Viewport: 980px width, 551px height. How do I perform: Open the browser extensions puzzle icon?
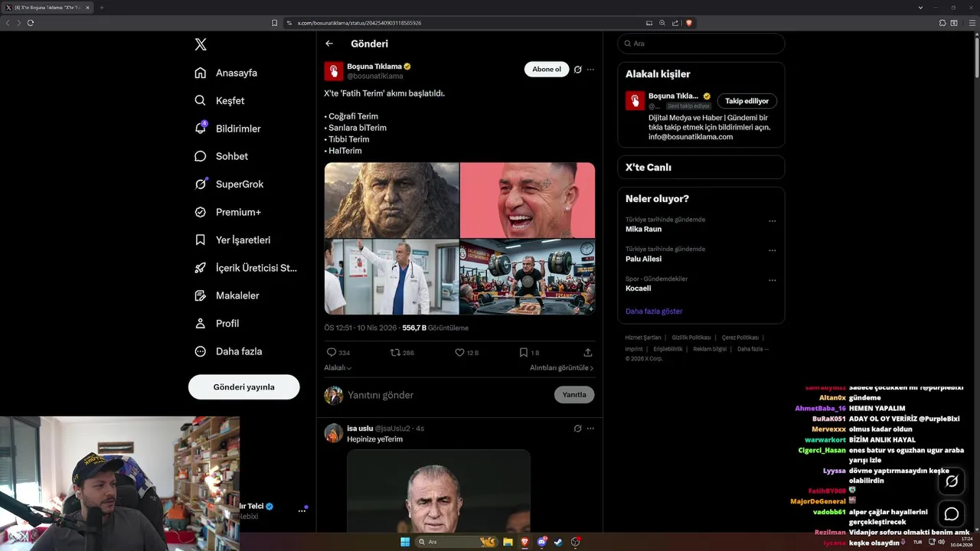(x=942, y=23)
